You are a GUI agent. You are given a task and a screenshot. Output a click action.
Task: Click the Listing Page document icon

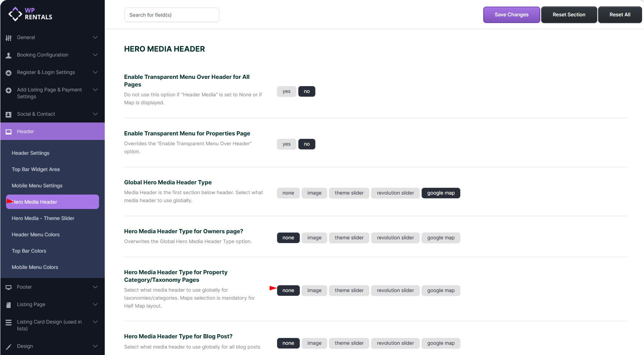point(8,305)
